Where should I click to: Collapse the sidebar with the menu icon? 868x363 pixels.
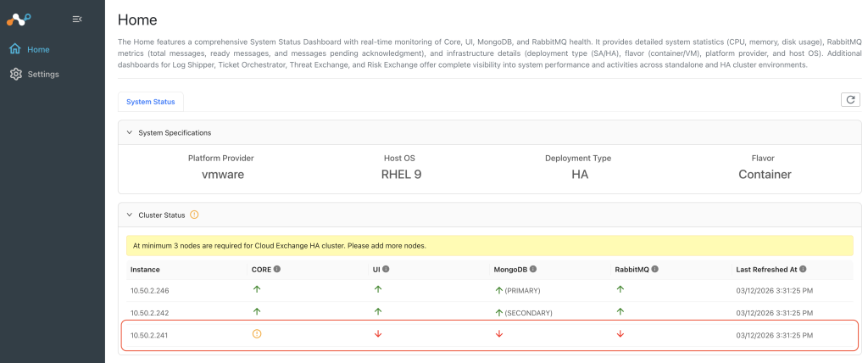tap(77, 20)
